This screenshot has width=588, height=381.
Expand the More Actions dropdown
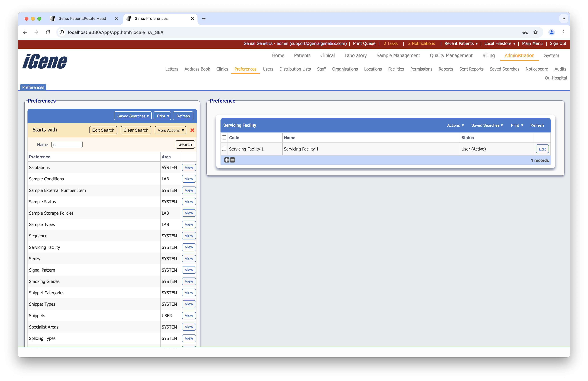(170, 130)
